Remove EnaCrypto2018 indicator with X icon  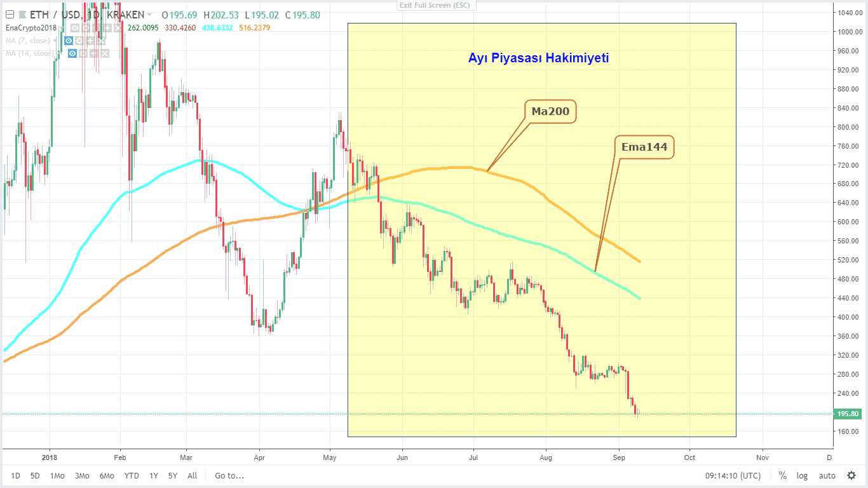[118, 28]
